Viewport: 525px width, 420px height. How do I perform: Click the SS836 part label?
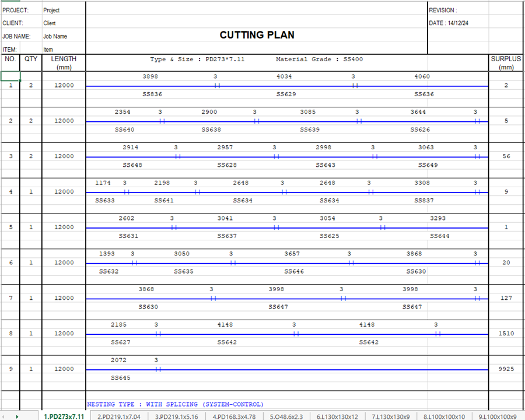(152, 94)
